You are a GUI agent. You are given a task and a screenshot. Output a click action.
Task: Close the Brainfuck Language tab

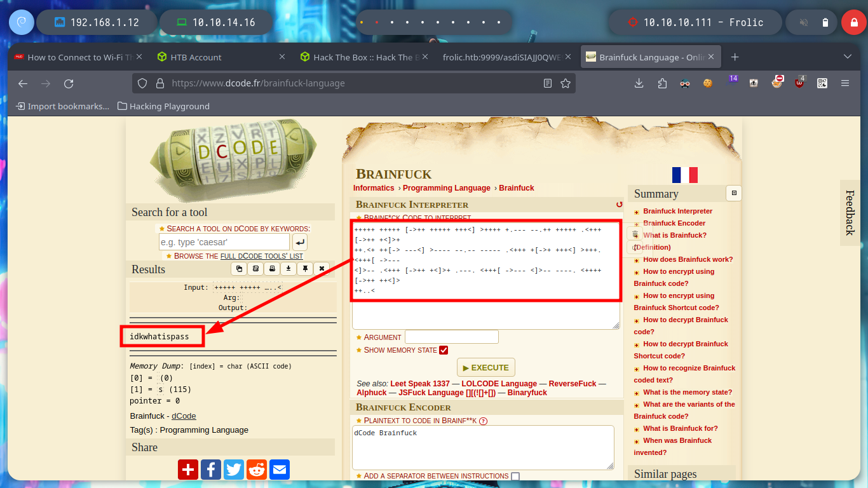pos(711,57)
